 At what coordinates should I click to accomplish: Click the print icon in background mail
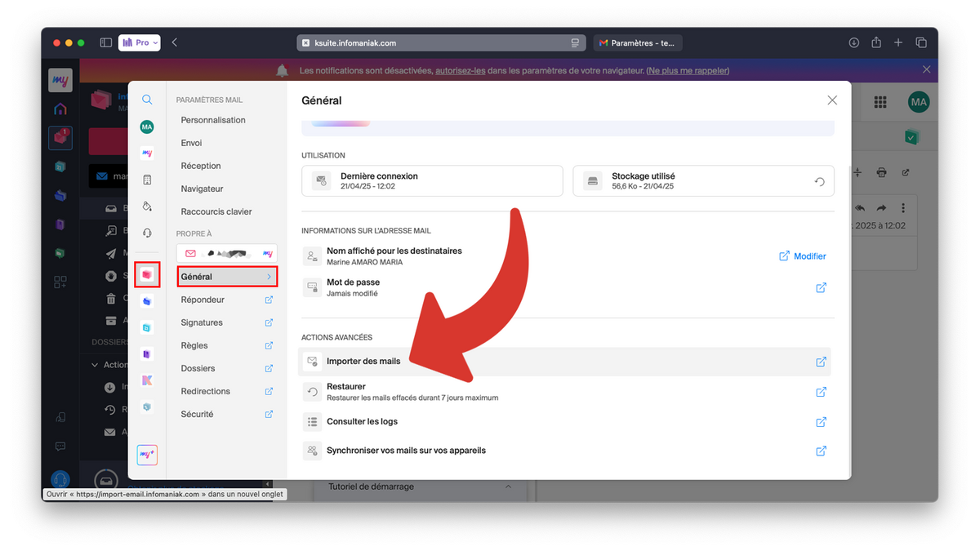click(x=881, y=172)
